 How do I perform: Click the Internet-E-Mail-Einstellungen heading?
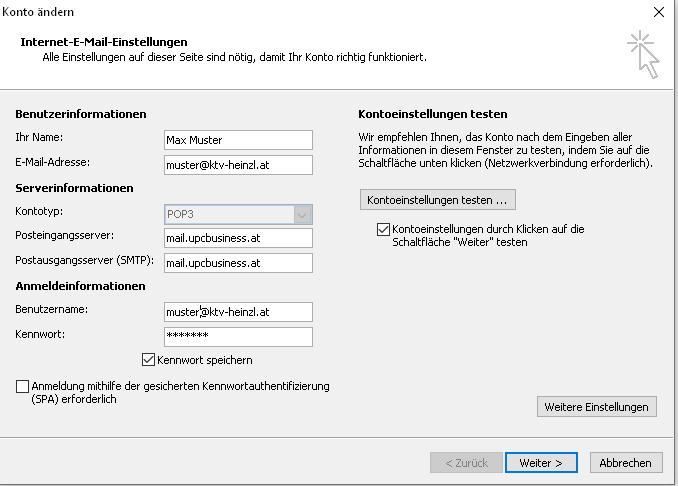[104, 42]
